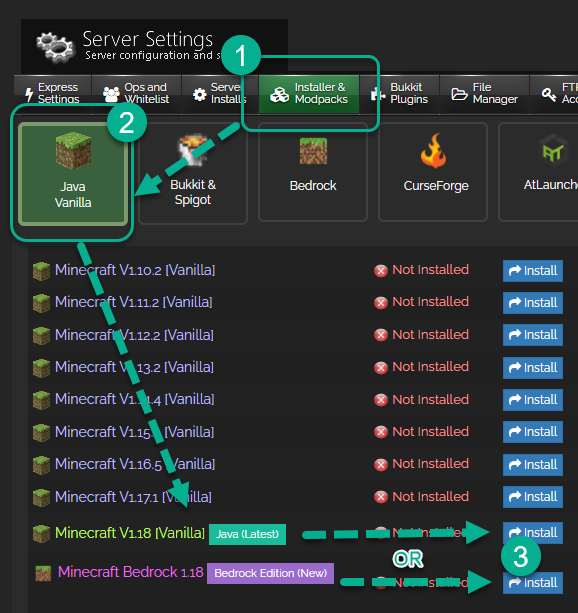The width and height of the screenshot is (578, 613).
Task: Open the CurseForge flame tile
Action: click(433, 172)
